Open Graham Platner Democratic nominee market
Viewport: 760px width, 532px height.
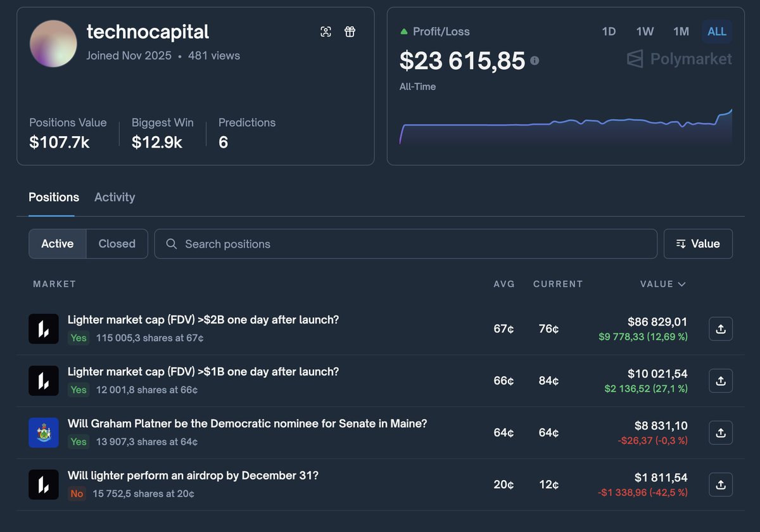(247, 424)
